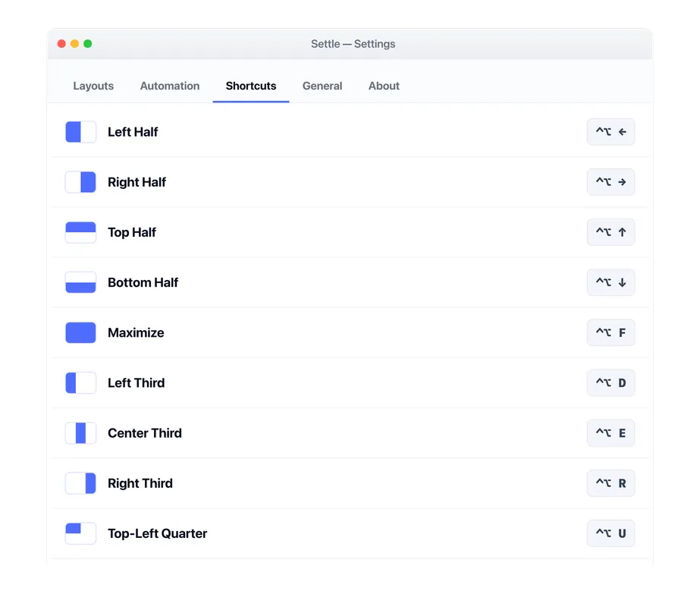Click the 'Top-Left Quarter' label
Screen dimensions: 700x607
coord(158,533)
